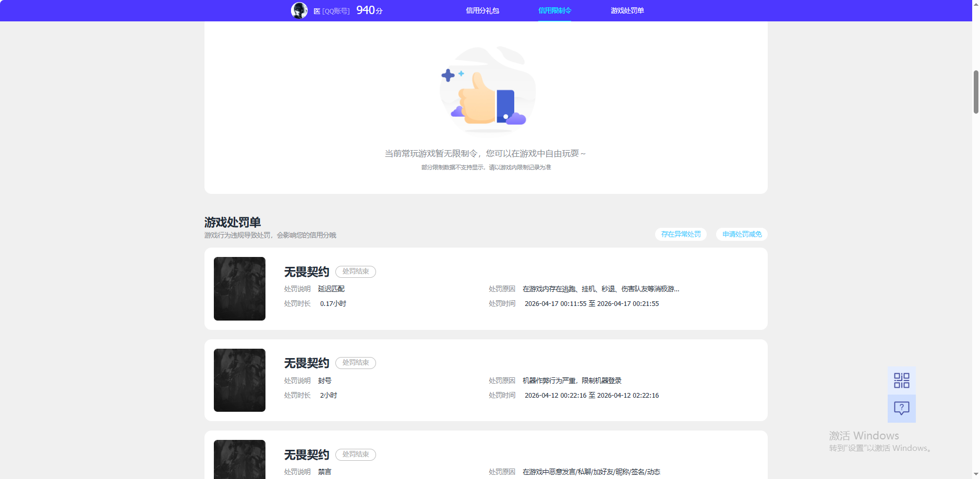Click 申请处罚减免 button

(742, 234)
